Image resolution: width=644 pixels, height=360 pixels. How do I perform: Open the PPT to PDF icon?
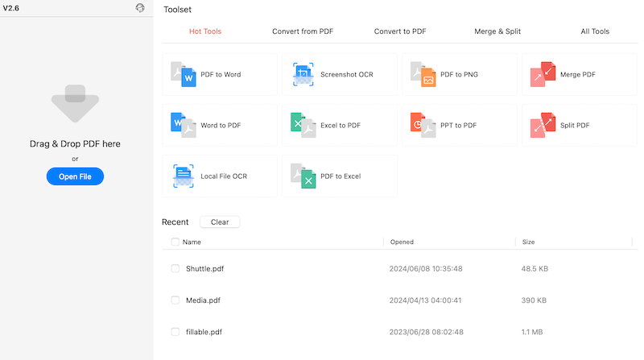423,126
